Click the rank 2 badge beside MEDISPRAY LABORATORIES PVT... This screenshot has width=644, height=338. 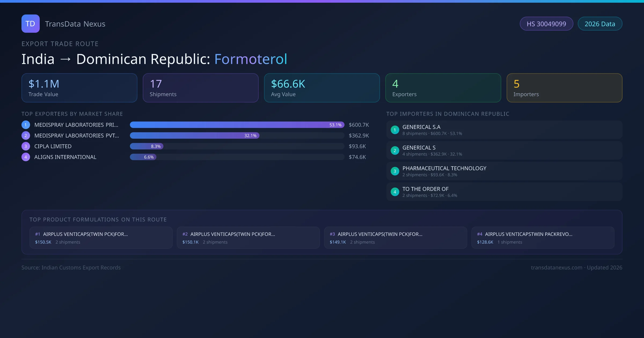click(25, 135)
